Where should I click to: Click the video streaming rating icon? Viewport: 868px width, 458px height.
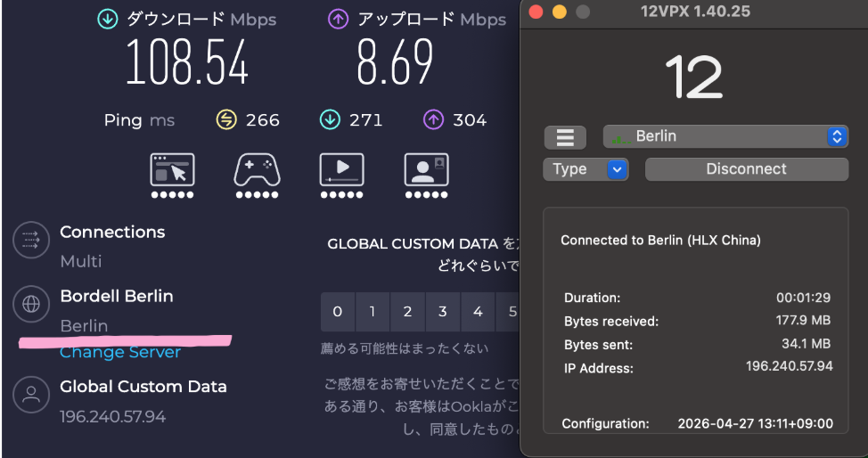(341, 170)
